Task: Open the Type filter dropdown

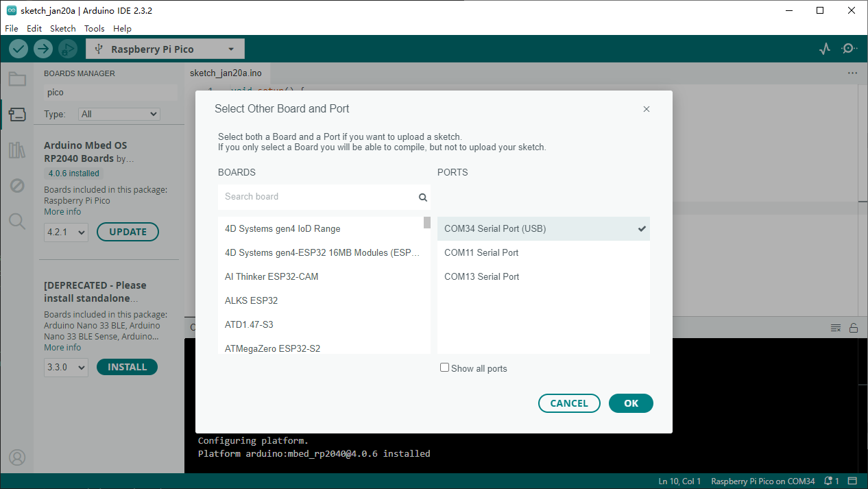Action: coord(119,114)
